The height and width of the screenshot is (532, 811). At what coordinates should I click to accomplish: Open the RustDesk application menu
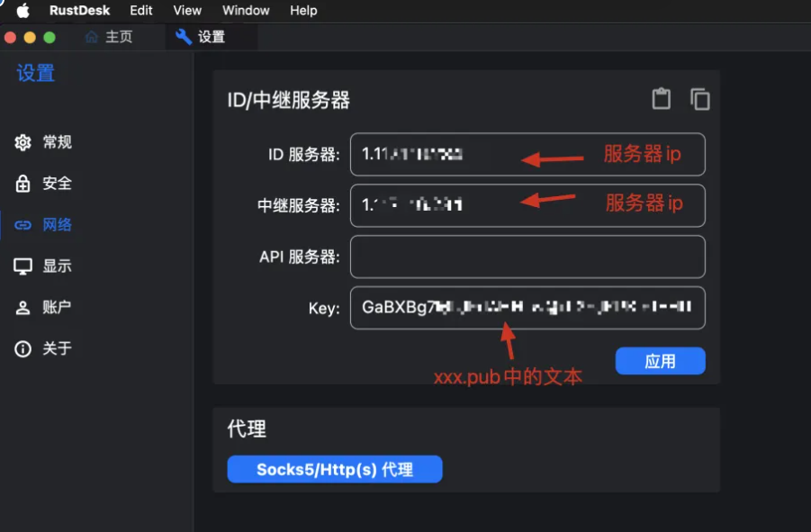[x=79, y=10]
